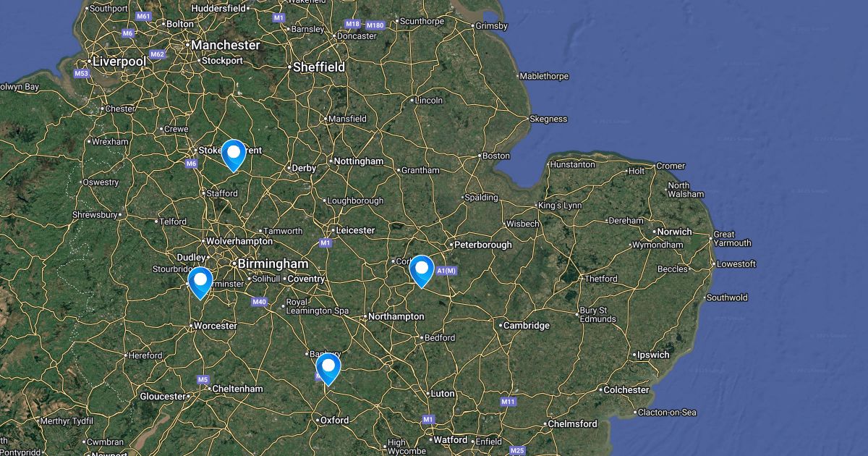The height and width of the screenshot is (456, 868).
Task: Click the Nottingham city label
Action: coord(359,161)
